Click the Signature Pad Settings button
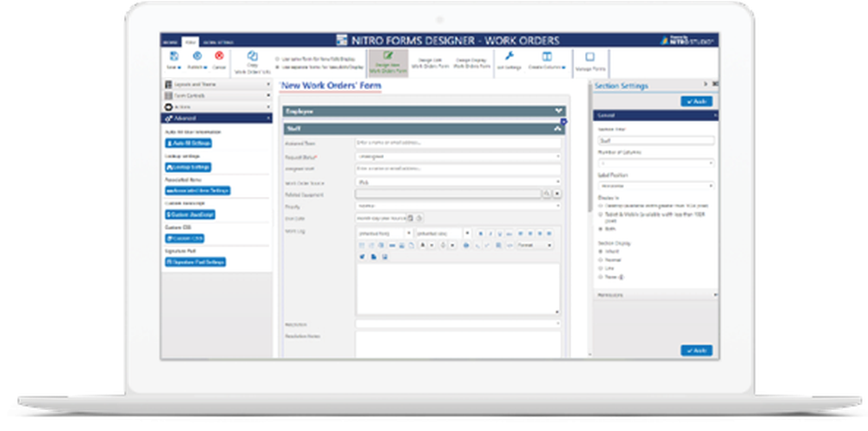The image size is (868, 431). (x=195, y=262)
